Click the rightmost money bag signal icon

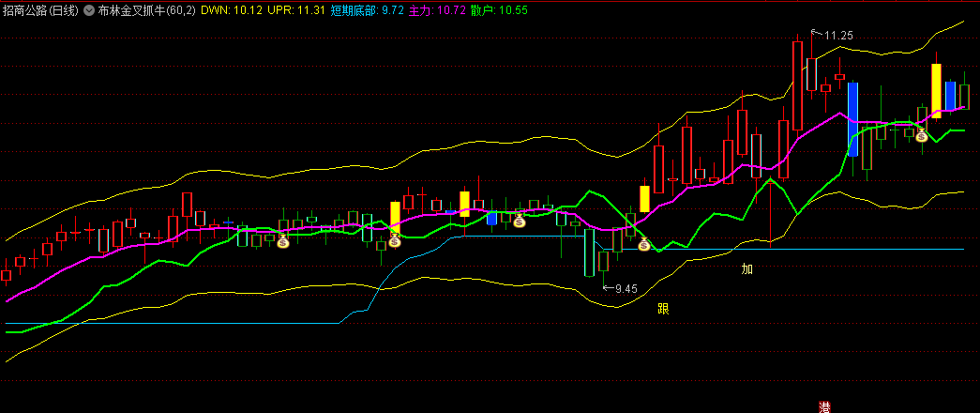(x=922, y=134)
